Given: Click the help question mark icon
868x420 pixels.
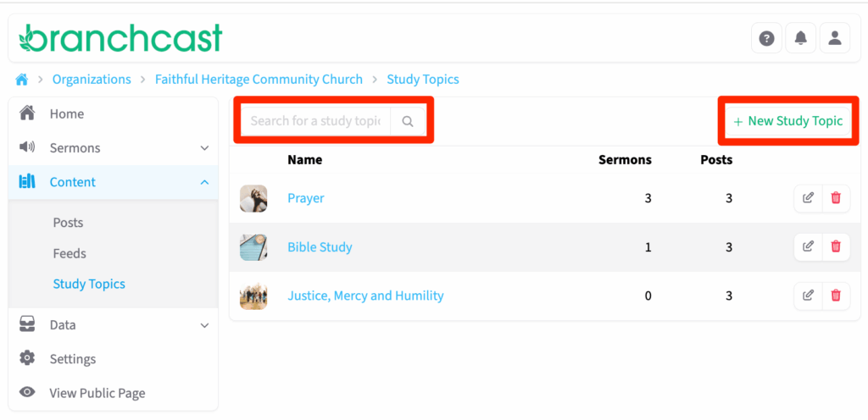Looking at the screenshot, I should (x=766, y=38).
